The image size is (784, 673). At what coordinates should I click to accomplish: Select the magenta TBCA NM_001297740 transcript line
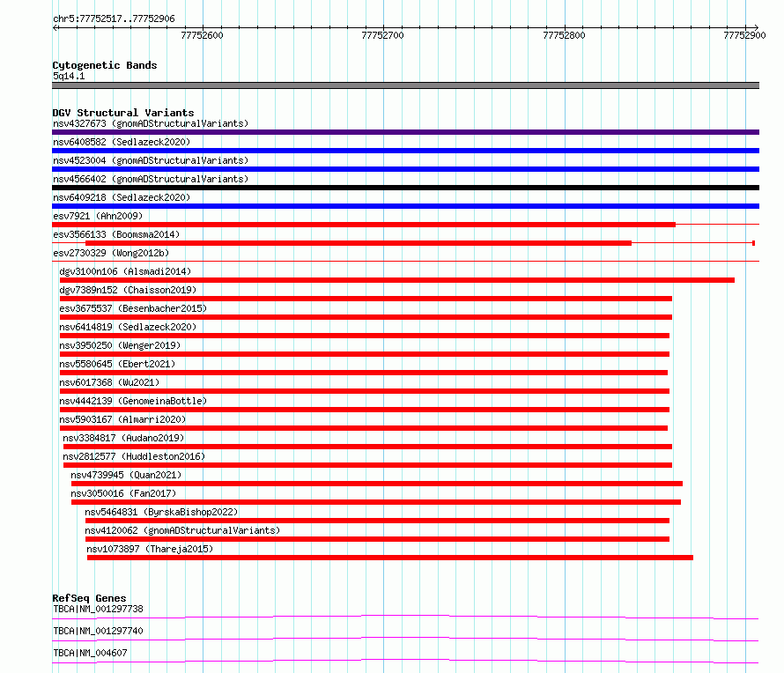click(405, 639)
